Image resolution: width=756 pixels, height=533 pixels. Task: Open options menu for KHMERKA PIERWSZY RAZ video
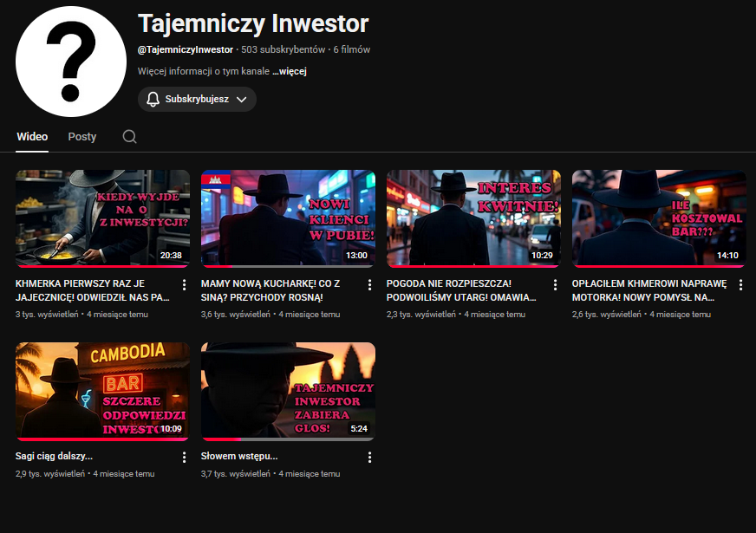click(x=184, y=285)
